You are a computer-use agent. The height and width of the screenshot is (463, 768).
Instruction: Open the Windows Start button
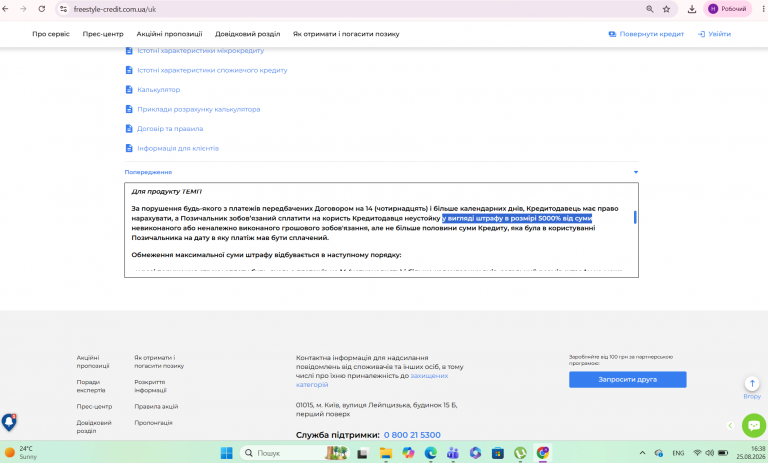(226, 453)
